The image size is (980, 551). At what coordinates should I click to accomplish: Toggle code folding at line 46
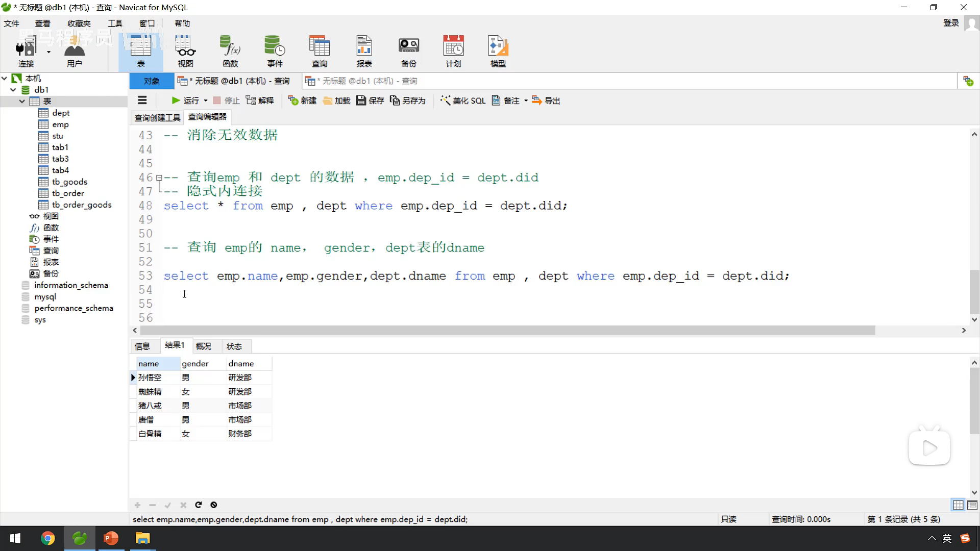click(159, 178)
